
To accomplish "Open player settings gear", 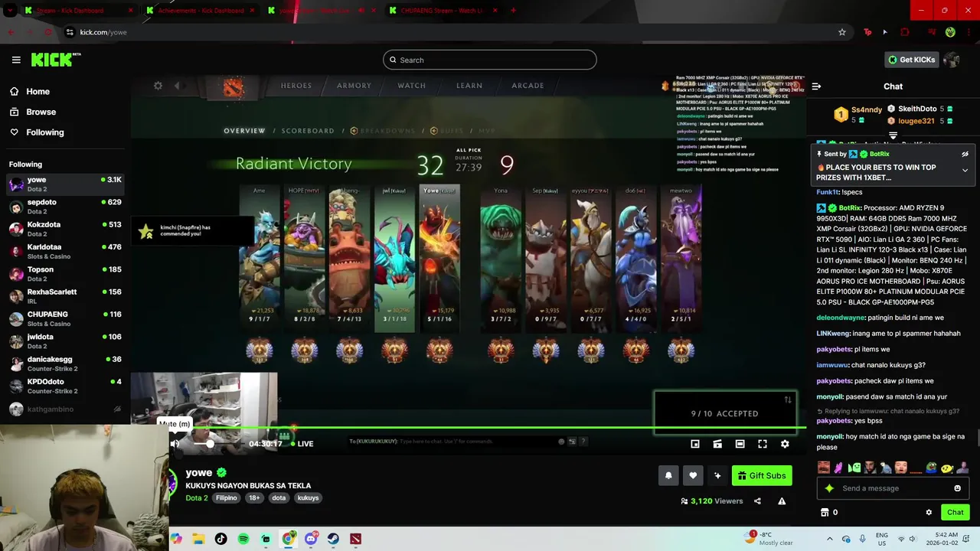I will (785, 444).
